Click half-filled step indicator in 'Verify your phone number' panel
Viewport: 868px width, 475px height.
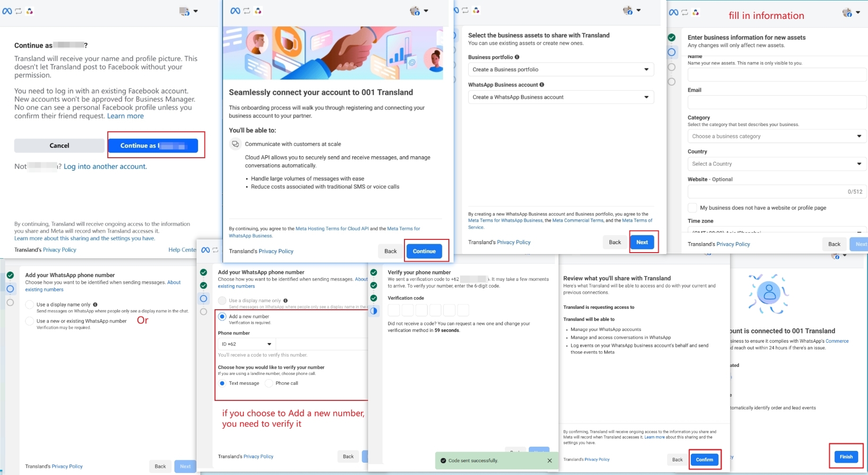[374, 311]
